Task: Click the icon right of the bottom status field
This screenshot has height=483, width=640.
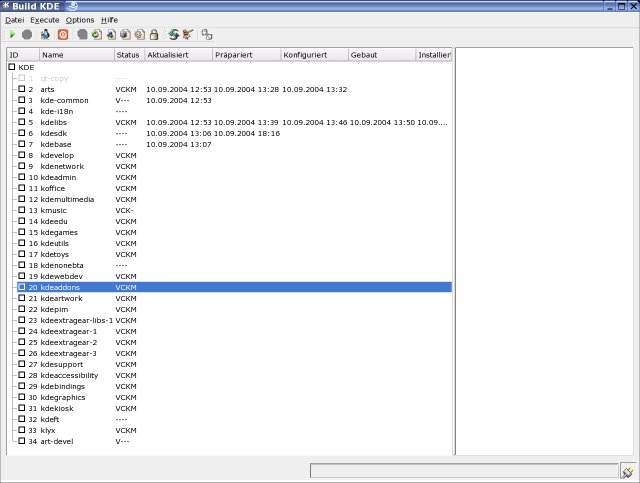Action: click(627, 471)
